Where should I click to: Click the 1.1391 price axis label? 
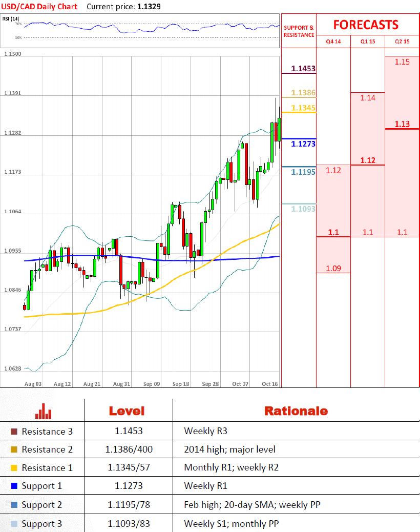(12, 93)
